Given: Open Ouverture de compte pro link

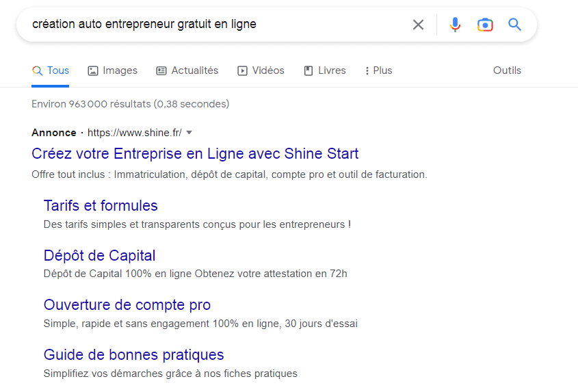Looking at the screenshot, I should coord(127,305).
